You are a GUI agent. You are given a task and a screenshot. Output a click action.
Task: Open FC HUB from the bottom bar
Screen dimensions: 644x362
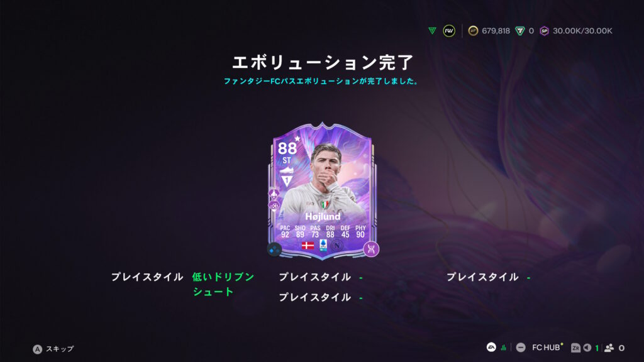(546, 348)
